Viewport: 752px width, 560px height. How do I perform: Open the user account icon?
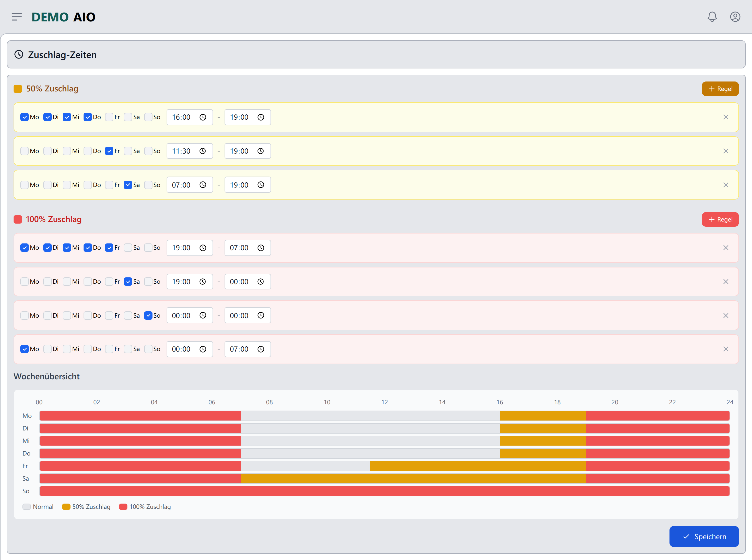click(x=735, y=17)
